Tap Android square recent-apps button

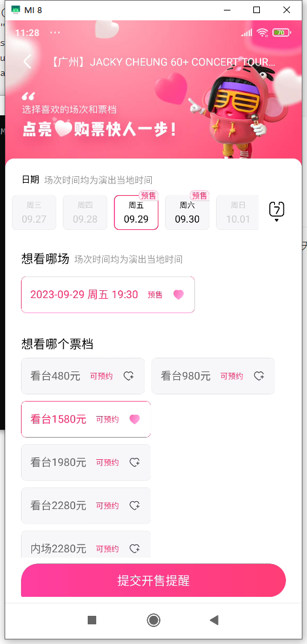92,620
